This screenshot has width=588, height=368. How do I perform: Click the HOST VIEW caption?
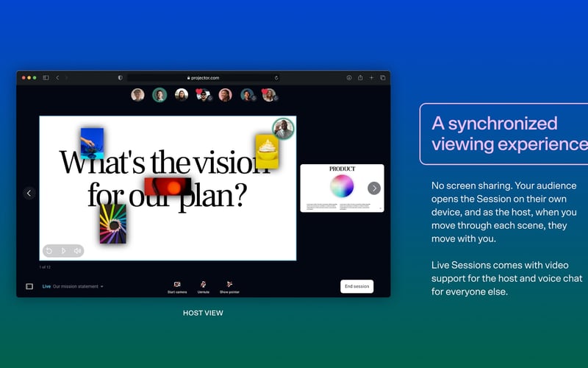coord(203,313)
